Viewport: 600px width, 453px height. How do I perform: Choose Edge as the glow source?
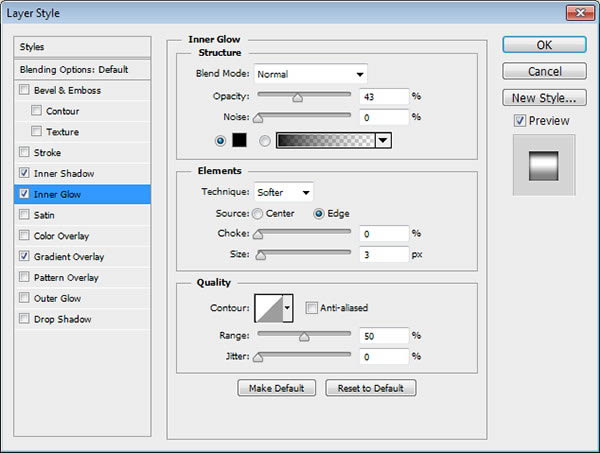click(319, 213)
